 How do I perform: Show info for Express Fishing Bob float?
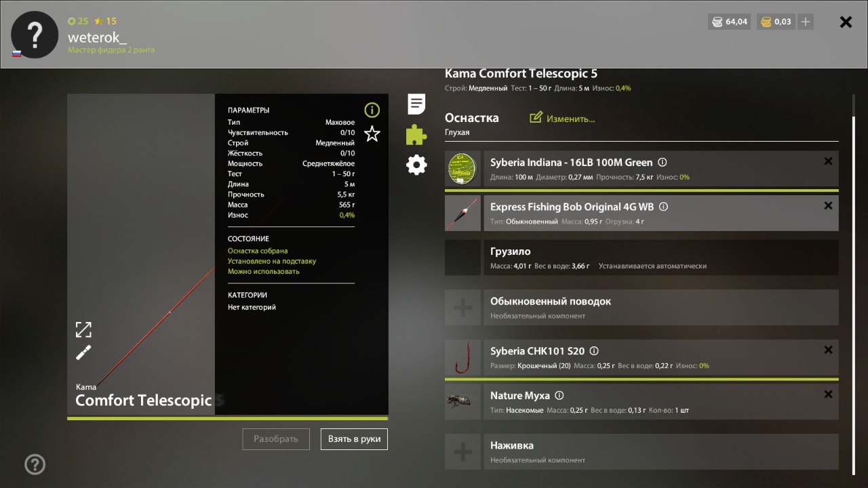[664, 207]
